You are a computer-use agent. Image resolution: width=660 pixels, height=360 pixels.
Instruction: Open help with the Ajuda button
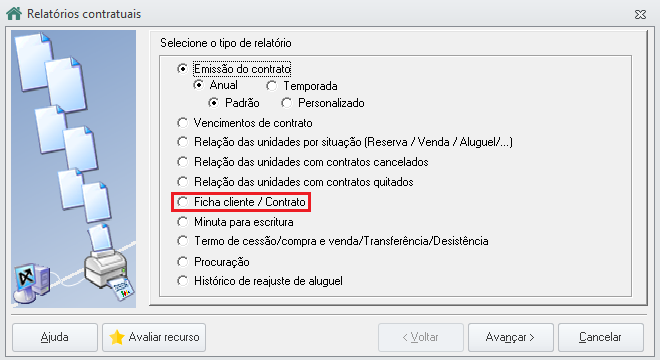coord(55,337)
